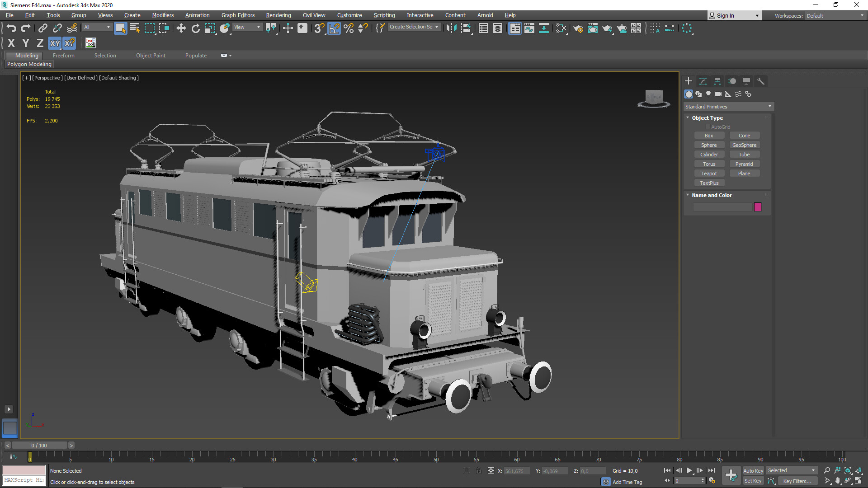
Task: Enable the AutoGrid checkbox
Action: pyautogui.click(x=708, y=127)
